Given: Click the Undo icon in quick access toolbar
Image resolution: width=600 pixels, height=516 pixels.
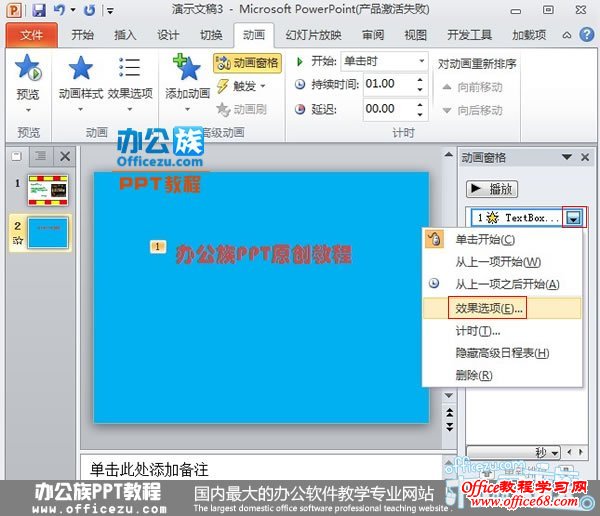Looking at the screenshot, I should click(x=59, y=10).
